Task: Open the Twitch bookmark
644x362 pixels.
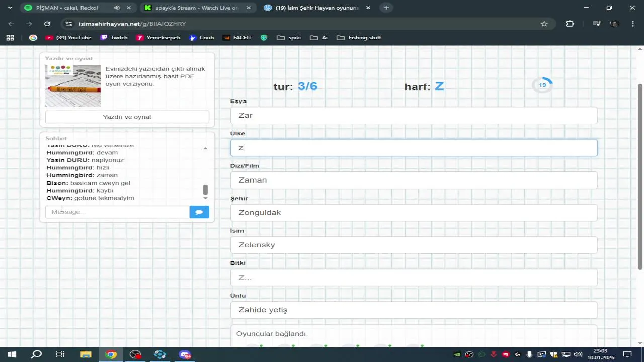Action: pyautogui.click(x=114, y=38)
